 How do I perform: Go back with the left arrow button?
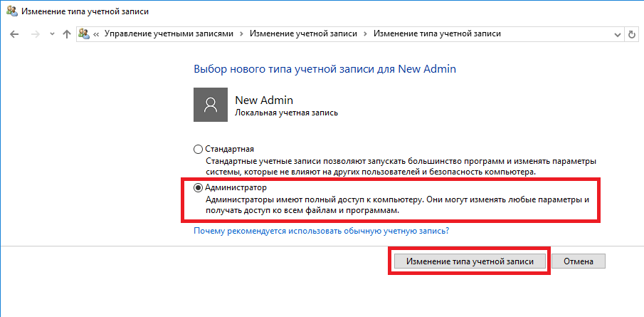tap(14, 34)
